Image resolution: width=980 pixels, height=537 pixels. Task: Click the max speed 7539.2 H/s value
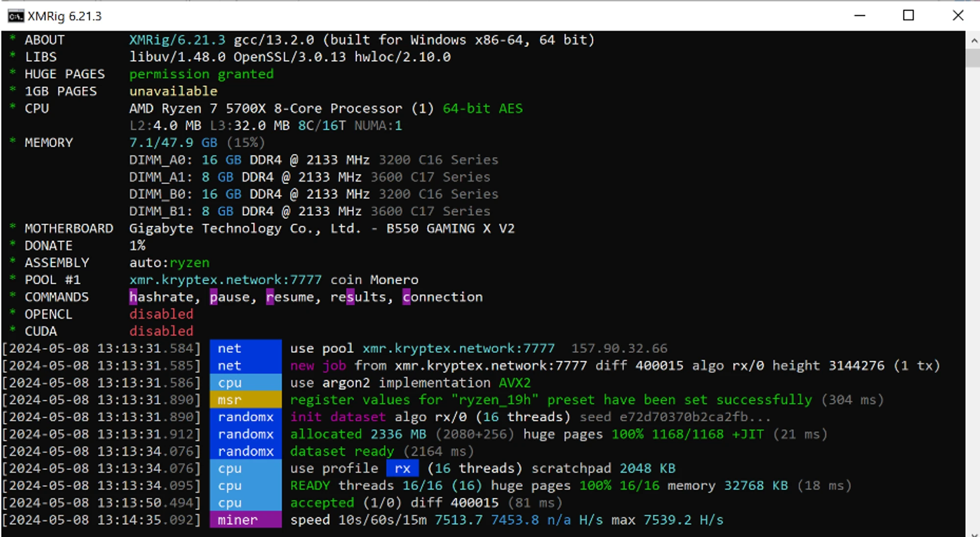click(x=683, y=520)
